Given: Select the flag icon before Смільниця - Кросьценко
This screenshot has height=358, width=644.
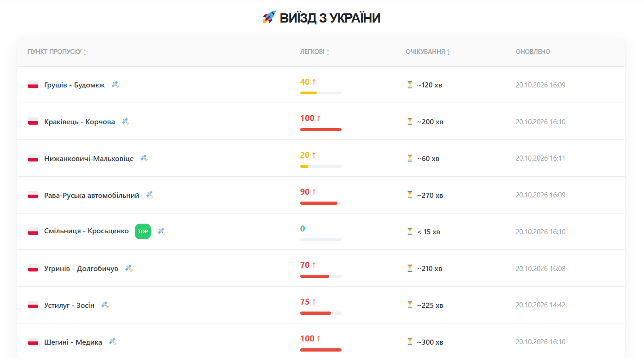Looking at the screenshot, I should coord(33,231).
